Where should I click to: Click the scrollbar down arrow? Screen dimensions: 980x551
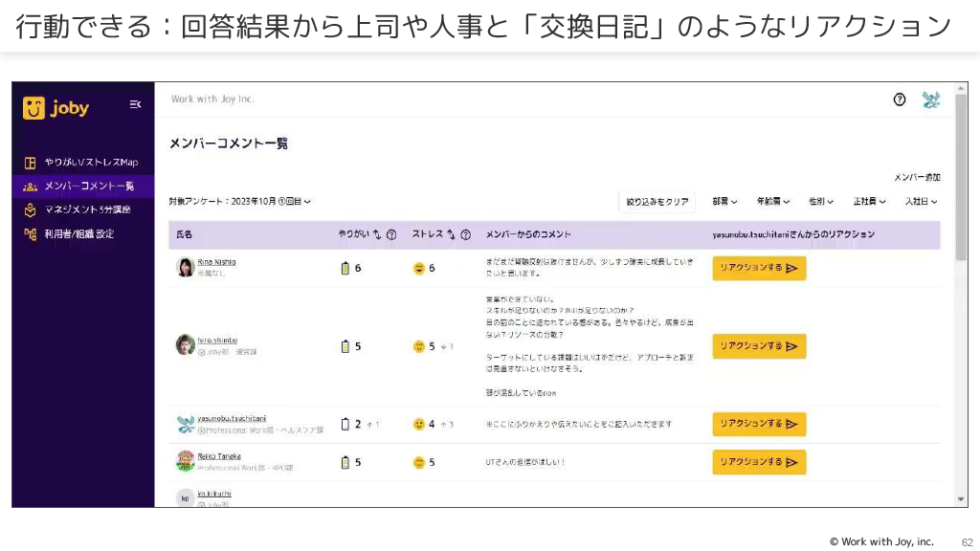[961, 499]
